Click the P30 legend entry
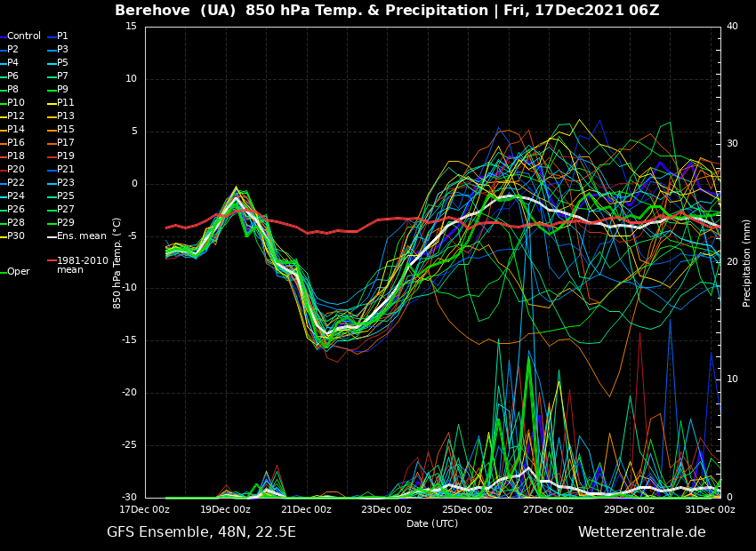Image resolution: width=756 pixels, height=551 pixels. click(16, 236)
